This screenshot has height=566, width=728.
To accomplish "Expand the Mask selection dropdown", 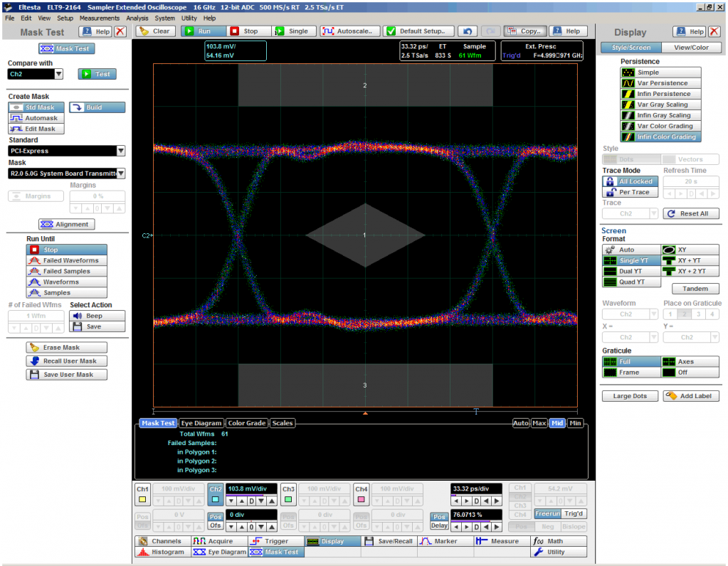I will pyautogui.click(x=120, y=173).
